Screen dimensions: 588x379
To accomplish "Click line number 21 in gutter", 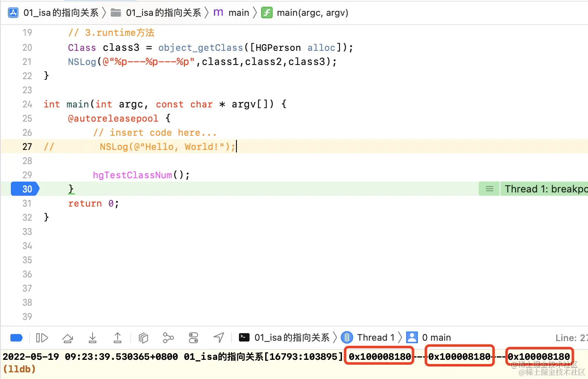I will click(x=27, y=62).
